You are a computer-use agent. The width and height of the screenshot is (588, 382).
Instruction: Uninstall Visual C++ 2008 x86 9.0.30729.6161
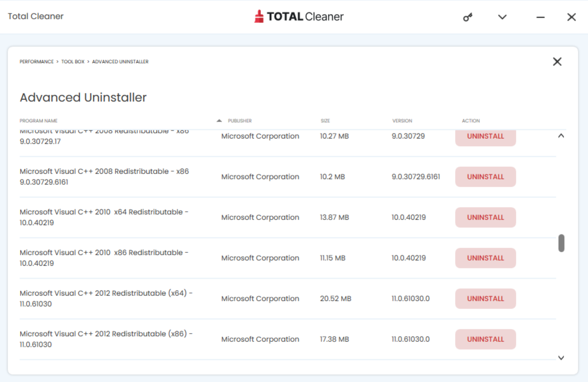pyautogui.click(x=485, y=177)
